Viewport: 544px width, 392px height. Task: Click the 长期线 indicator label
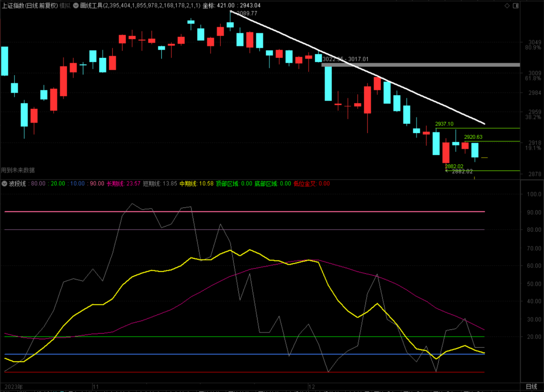[x=116, y=183]
